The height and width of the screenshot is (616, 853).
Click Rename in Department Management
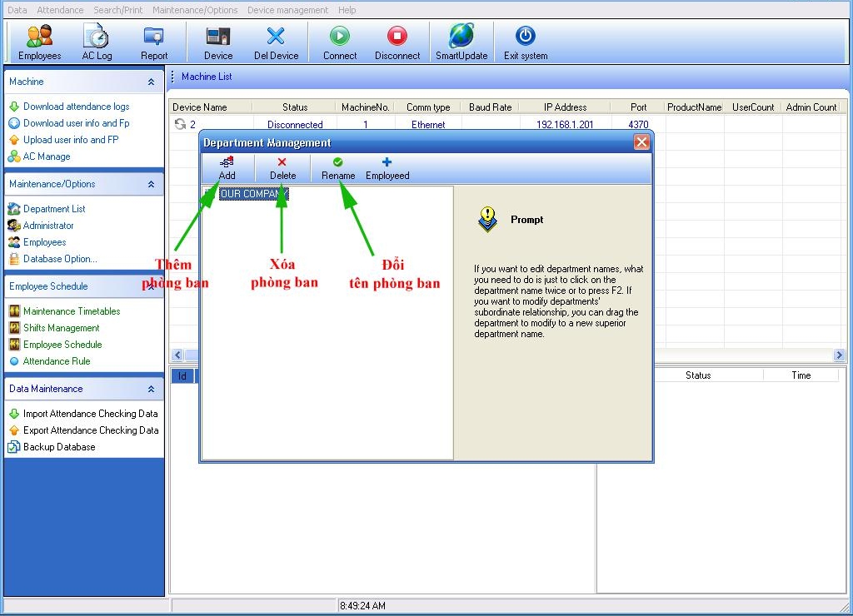click(338, 168)
